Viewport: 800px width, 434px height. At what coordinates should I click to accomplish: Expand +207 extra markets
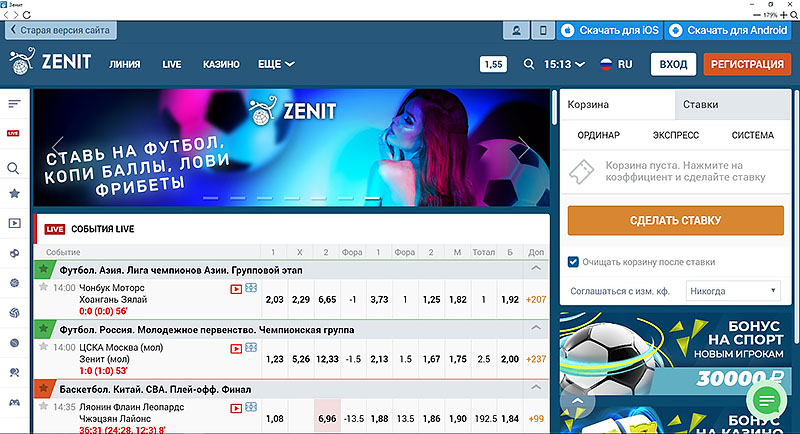536,300
